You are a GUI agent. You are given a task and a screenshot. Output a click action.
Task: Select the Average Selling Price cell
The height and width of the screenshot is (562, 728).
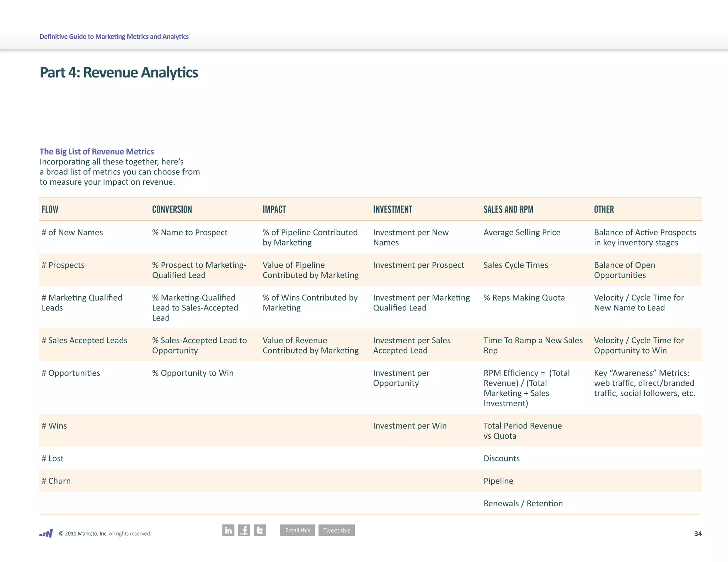click(522, 232)
